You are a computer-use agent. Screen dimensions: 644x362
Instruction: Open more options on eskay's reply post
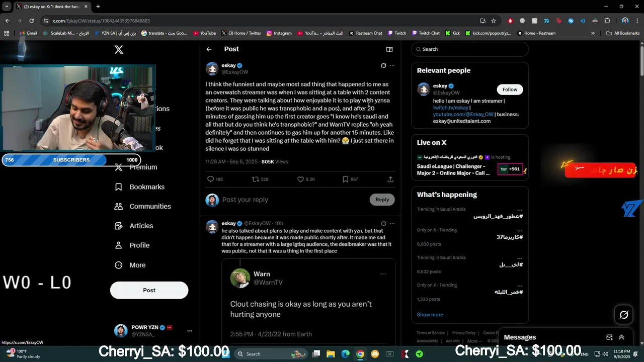[x=392, y=223]
